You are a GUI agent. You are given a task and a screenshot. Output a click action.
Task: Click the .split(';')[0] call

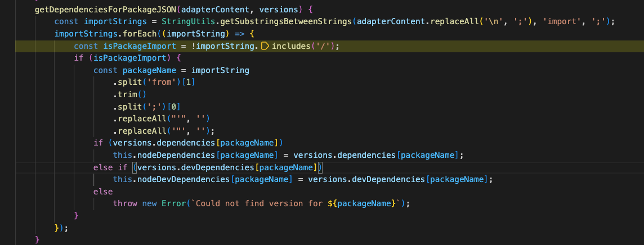coord(146,107)
